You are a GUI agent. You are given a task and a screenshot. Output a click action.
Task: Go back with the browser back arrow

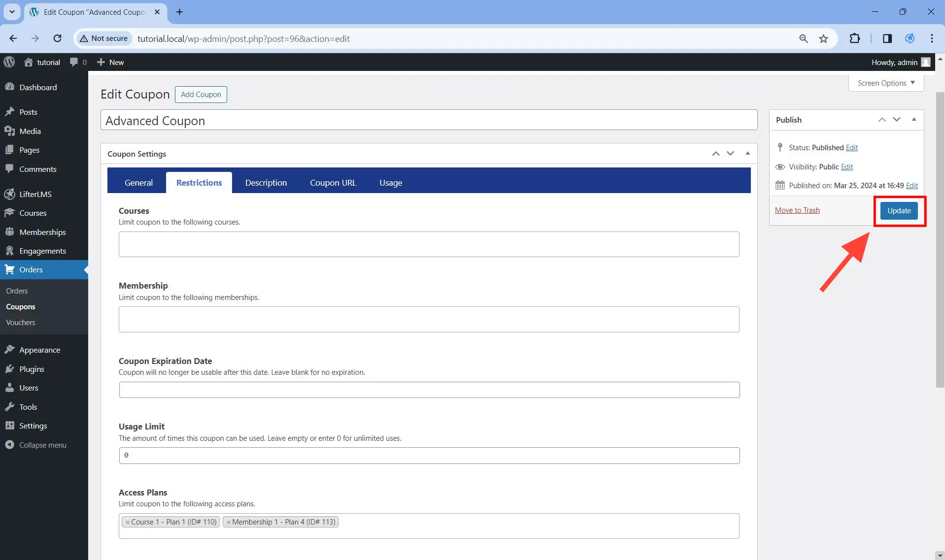pos(13,38)
